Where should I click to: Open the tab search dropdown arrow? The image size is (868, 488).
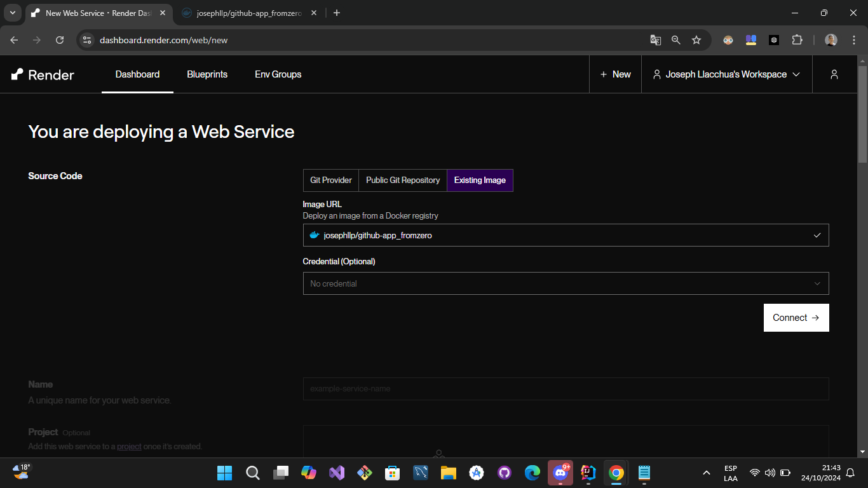12,13
